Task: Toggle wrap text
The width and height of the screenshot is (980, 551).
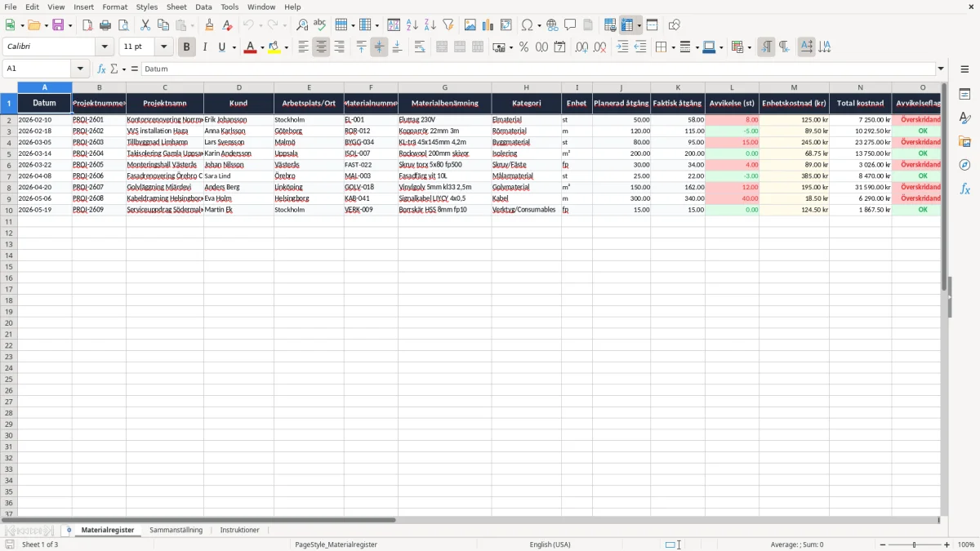Action: pos(420,47)
